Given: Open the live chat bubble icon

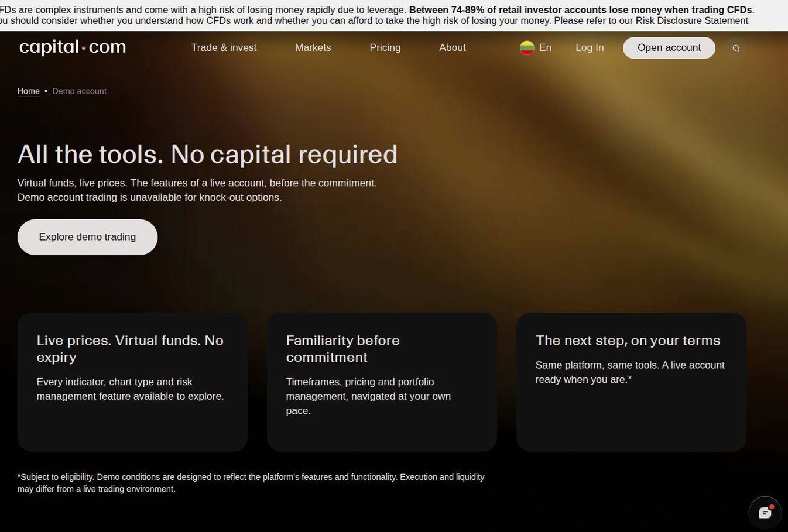Looking at the screenshot, I should [765, 513].
